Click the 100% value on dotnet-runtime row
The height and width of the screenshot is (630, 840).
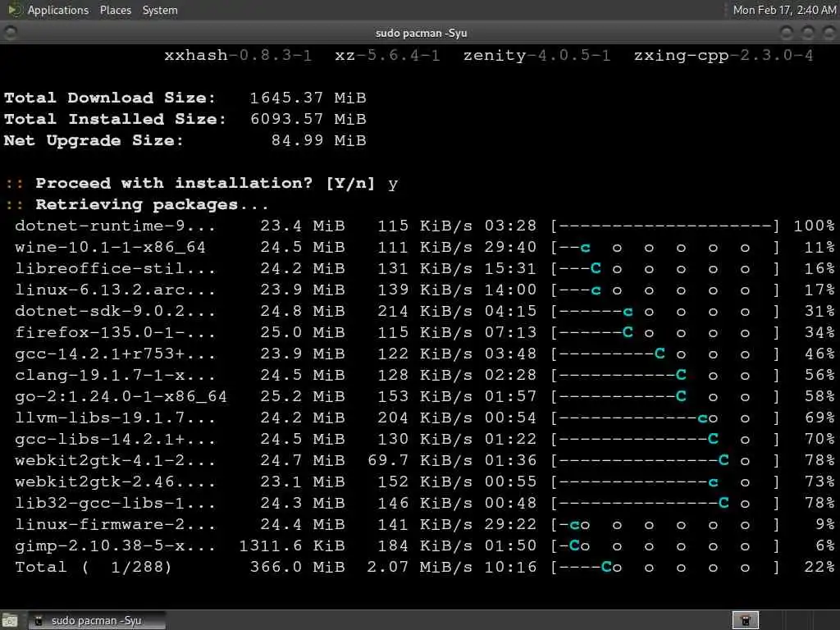pyautogui.click(x=815, y=226)
